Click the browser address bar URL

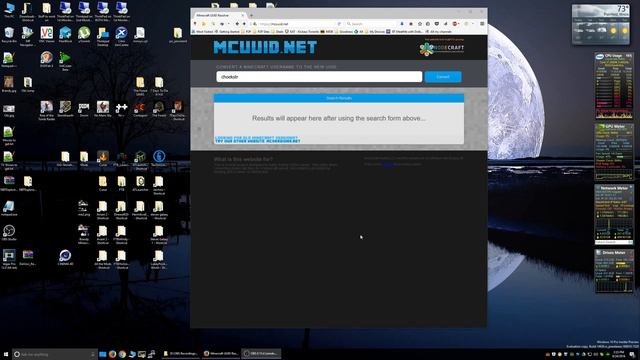[296, 24]
